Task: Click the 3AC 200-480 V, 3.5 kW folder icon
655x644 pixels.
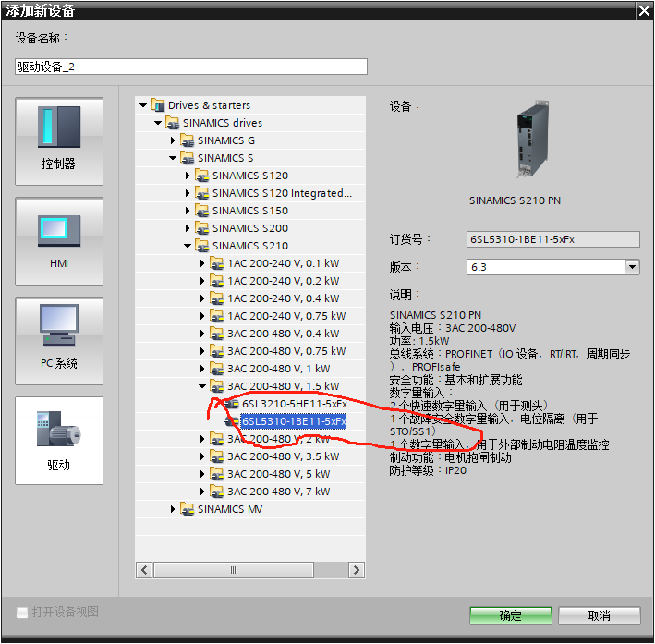Action: (217, 456)
